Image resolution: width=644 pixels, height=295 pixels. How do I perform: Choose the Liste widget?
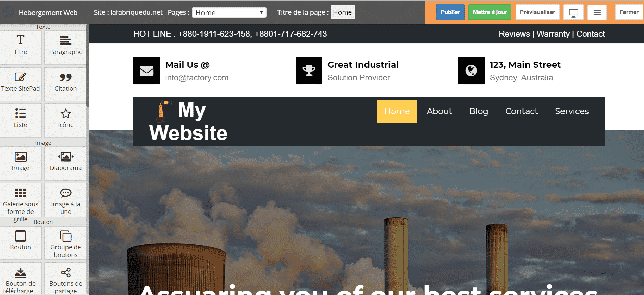pos(21,118)
